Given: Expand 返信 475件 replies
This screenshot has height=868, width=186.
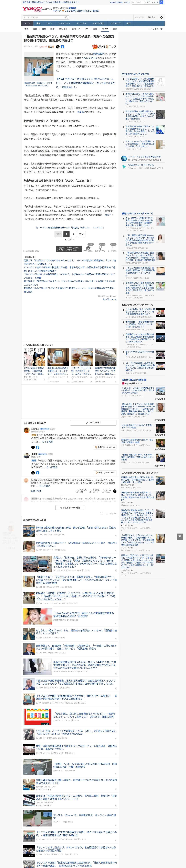Looking at the screenshot, I should 36,491.
